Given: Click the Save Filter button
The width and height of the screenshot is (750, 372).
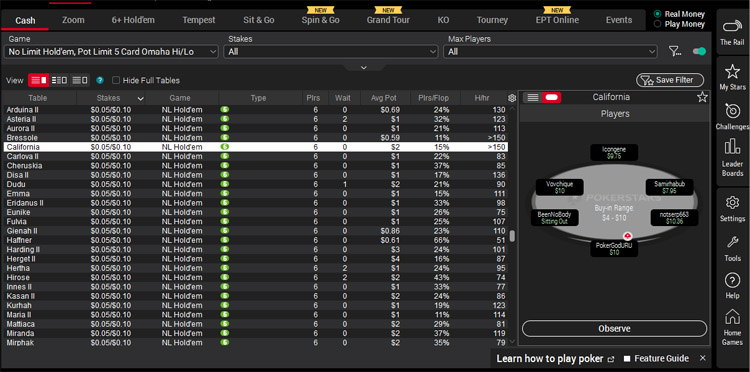Looking at the screenshot, I should pyautogui.click(x=670, y=80).
